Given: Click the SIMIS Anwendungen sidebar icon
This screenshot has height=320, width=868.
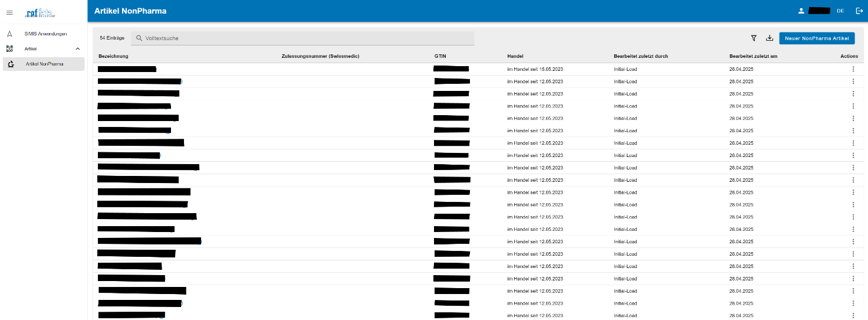Looking at the screenshot, I should tap(9, 34).
